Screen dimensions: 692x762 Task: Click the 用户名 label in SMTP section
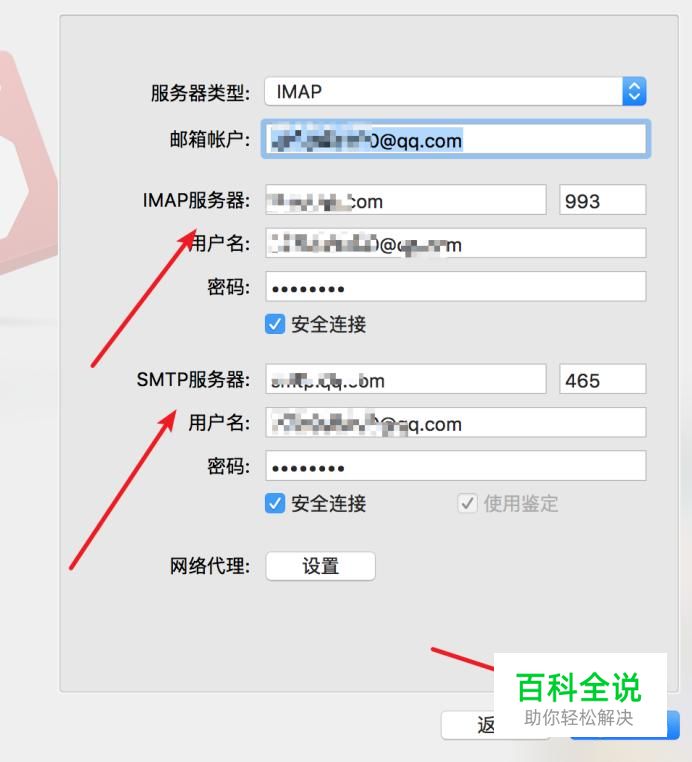coord(219,422)
